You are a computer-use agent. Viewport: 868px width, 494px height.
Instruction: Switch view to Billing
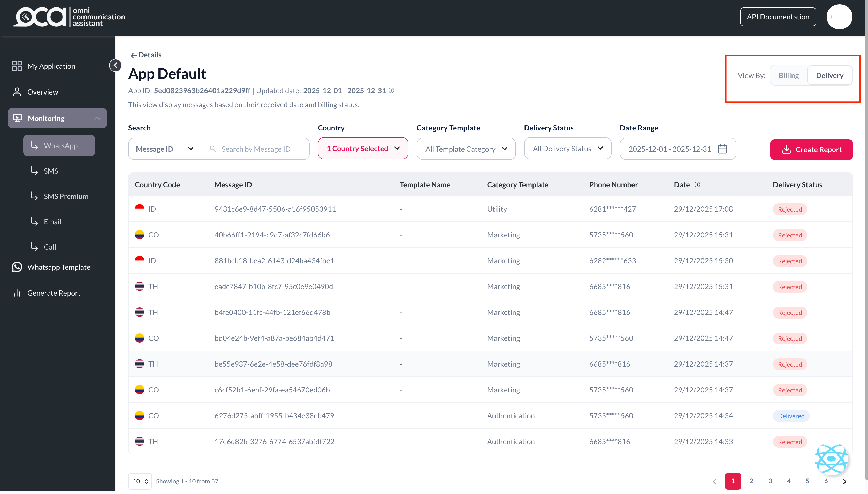[x=788, y=75]
